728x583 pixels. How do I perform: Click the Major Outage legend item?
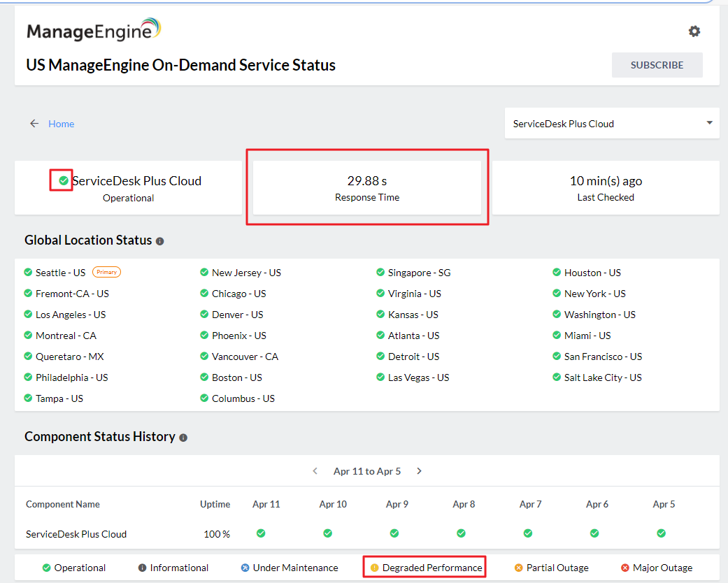pos(656,568)
